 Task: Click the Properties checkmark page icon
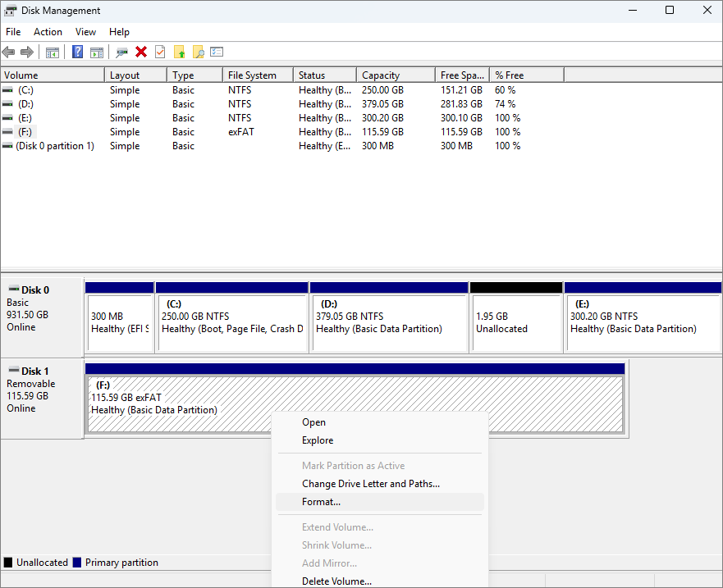pyautogui.click(x=160, y=52)
